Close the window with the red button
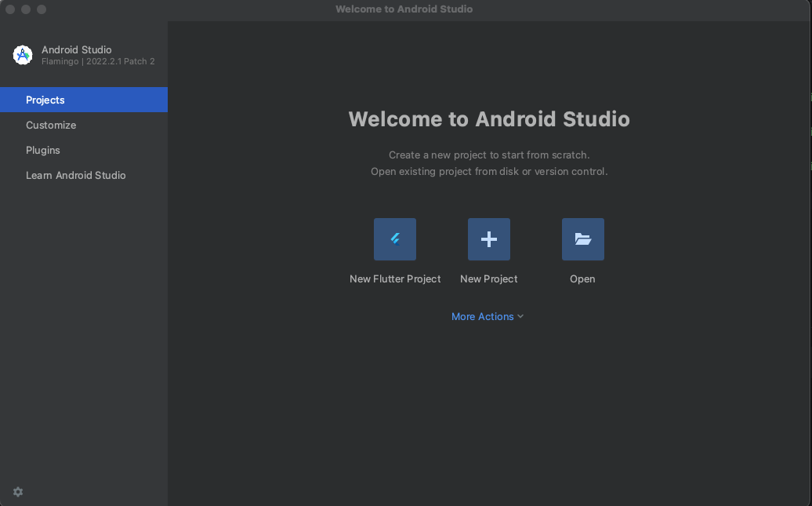812x506 pixels. [x=10, y=9]
